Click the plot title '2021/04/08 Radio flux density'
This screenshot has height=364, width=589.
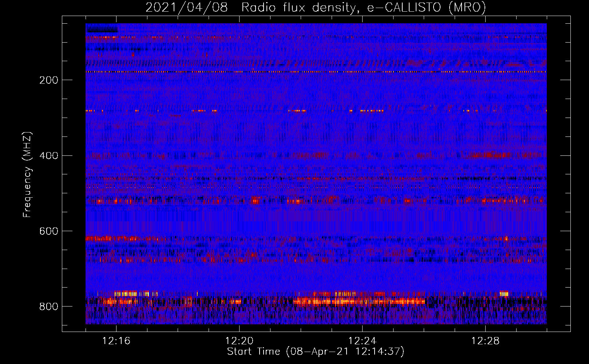tap(316, 8)
